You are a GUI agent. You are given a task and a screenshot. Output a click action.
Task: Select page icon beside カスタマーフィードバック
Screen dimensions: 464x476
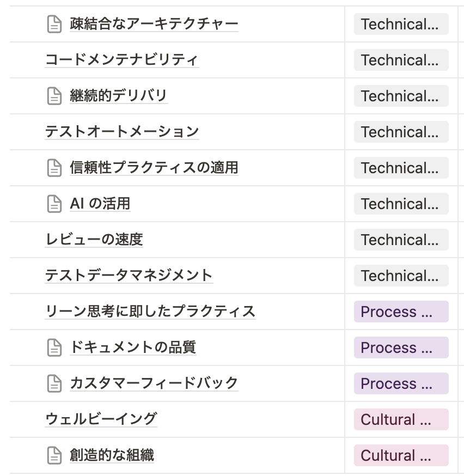[x=54, y=384]
